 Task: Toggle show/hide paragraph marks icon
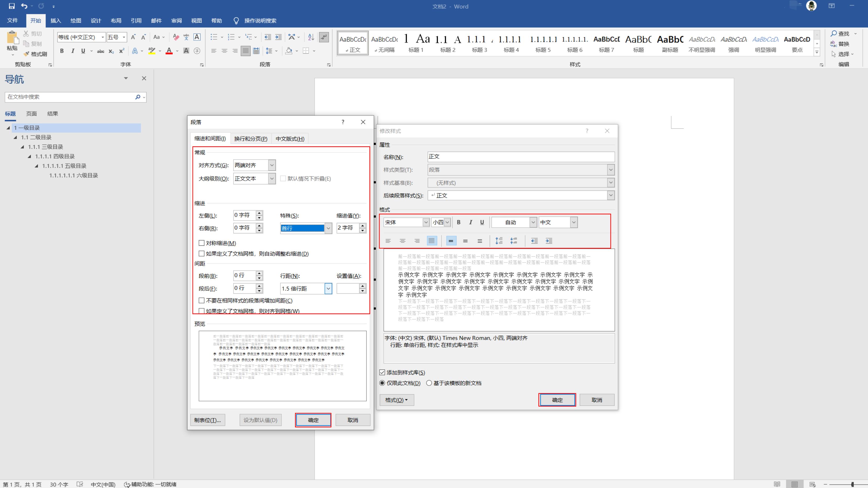click(x=324, y=37)
